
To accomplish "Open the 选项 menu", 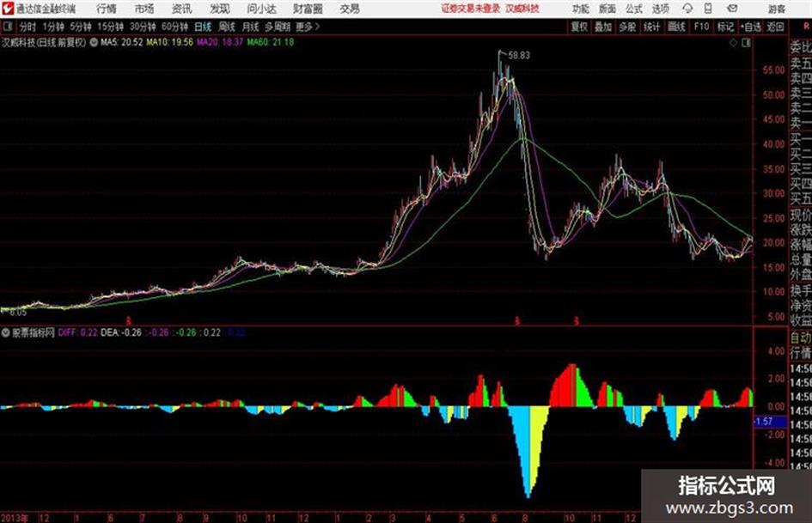I will [661, 9].
